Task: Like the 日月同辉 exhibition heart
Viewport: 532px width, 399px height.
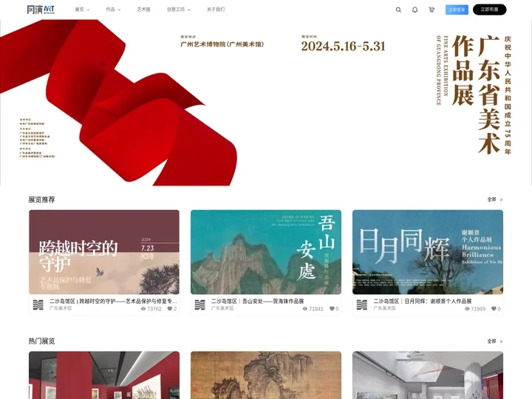Action: 494,309
